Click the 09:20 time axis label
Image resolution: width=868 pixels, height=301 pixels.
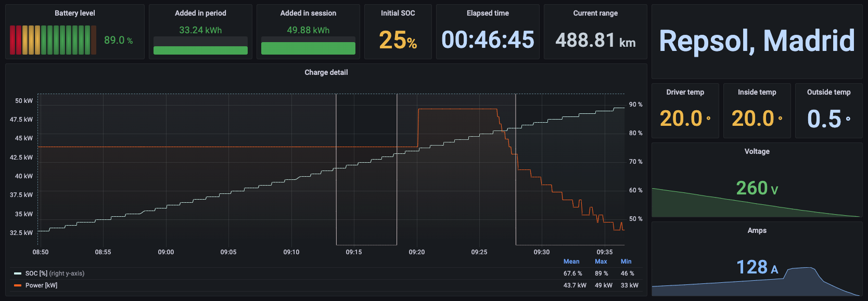[x=416, y=252]
